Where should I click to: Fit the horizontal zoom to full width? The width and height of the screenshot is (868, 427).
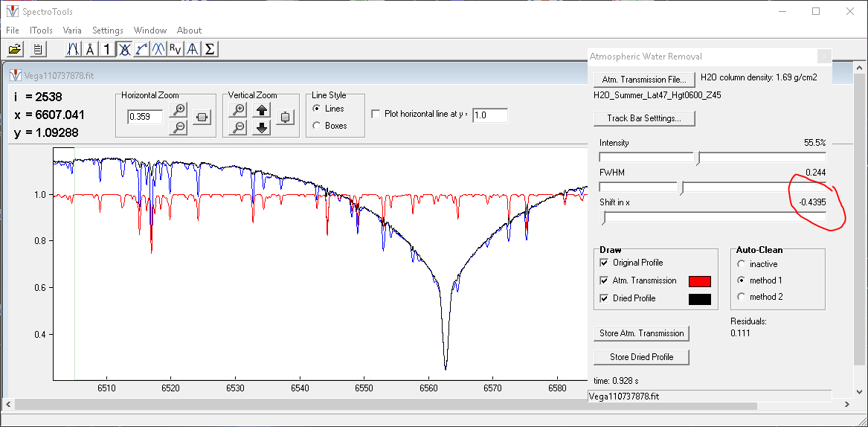[202, 118]
